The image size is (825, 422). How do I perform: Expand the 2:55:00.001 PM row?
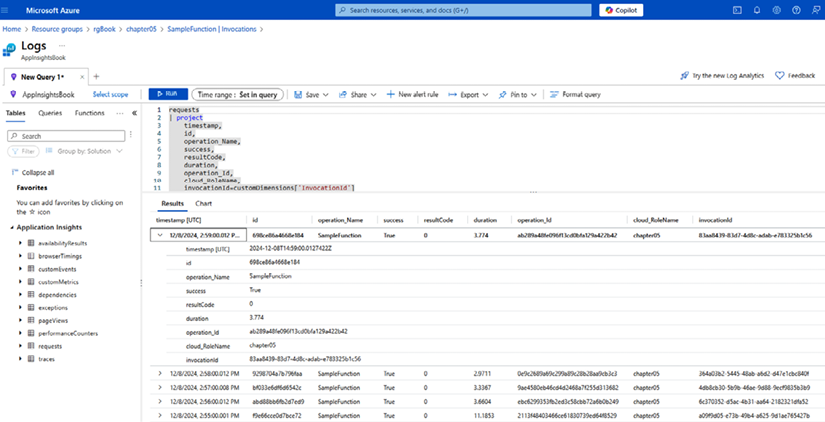tap(160, 416)
